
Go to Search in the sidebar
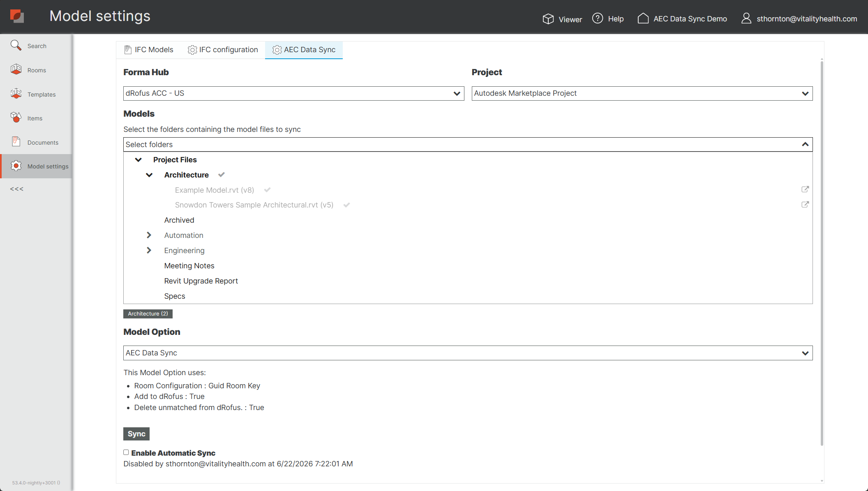(x=37, y=46)
